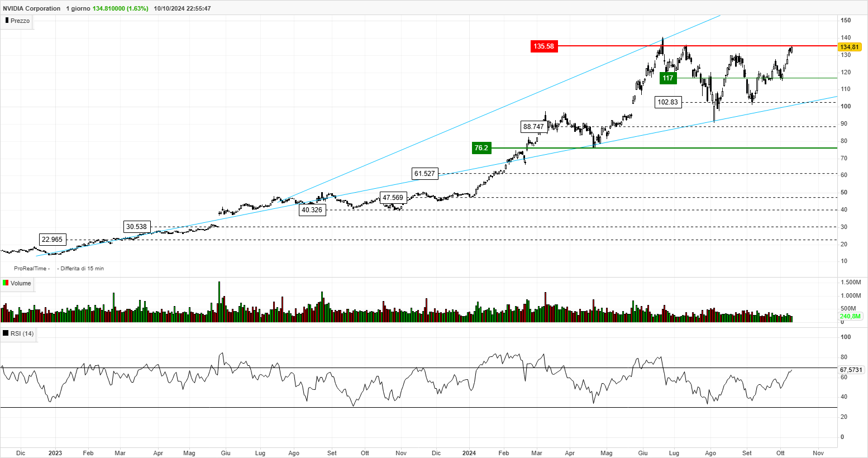This screenshot has width=868, height=458.
Task: Select the green 117 support label
Action: pos(668,78)
